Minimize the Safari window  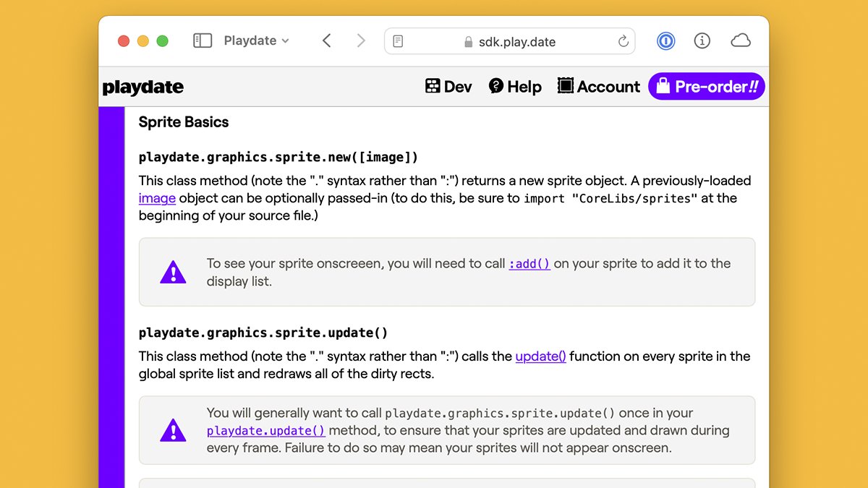(x=143, y=41)
